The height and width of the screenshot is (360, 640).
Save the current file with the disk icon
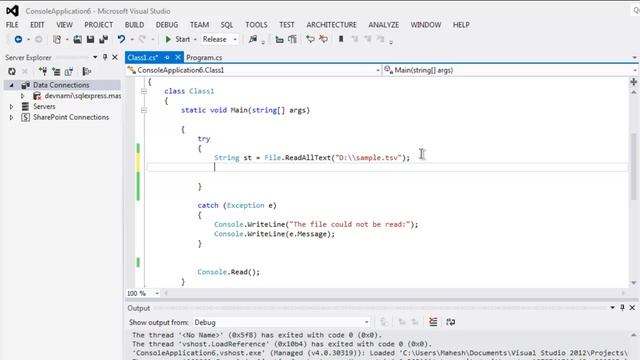point(90,39)
